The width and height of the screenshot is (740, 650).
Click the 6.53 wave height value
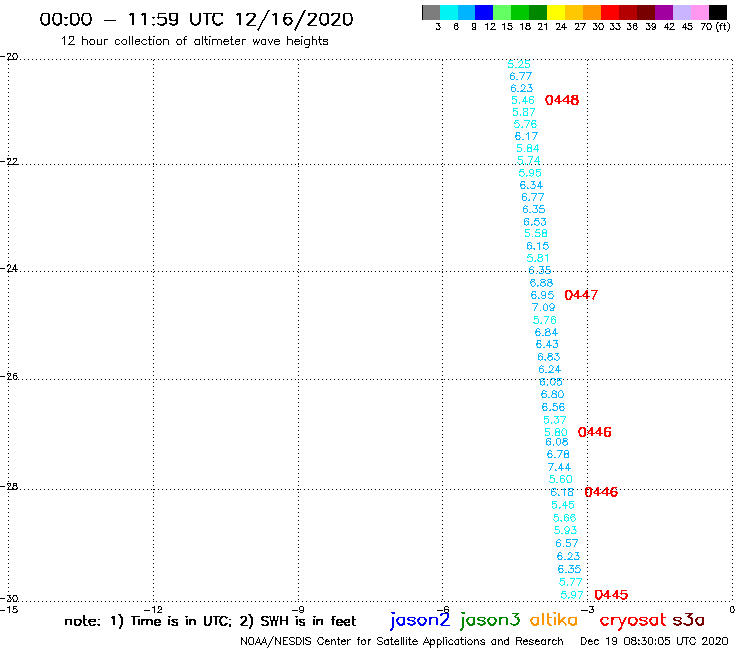pyautogui.click(x=535, y=222)
